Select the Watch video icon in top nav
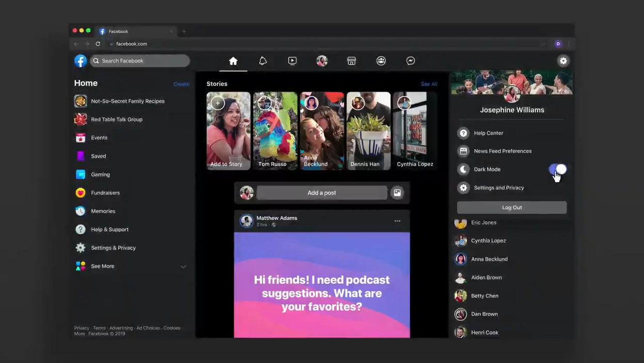Screen dimensions: 644x363 pos(292,61)
